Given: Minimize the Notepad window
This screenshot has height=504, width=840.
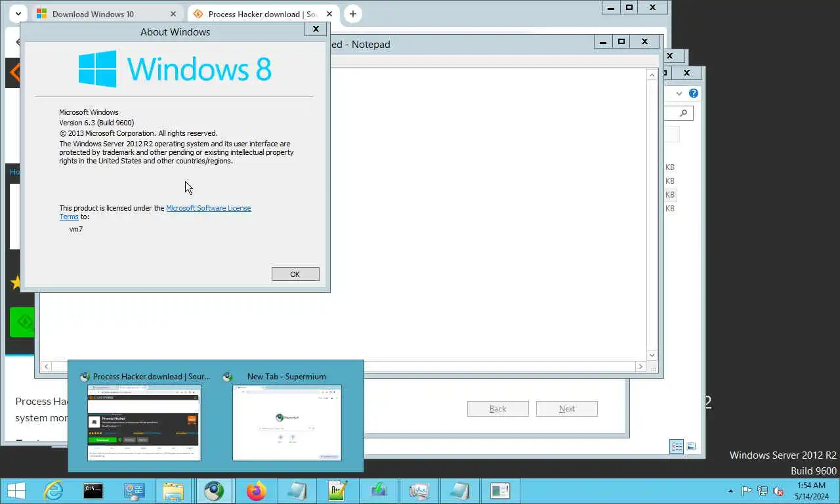Looking at the screenshot, I should [603, 42].
